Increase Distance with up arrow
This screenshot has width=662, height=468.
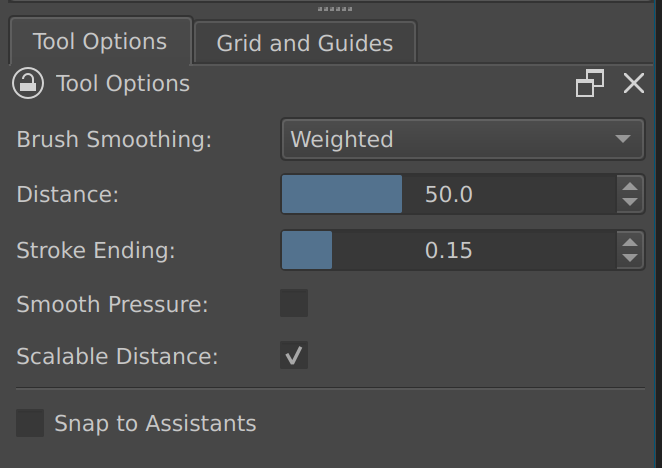(630, 187)
